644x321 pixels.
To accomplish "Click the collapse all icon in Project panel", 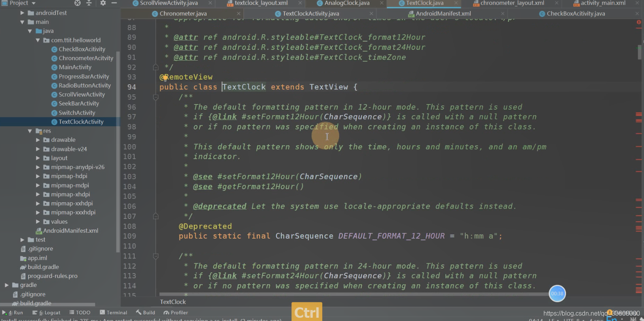I will [x=89, y=3].
